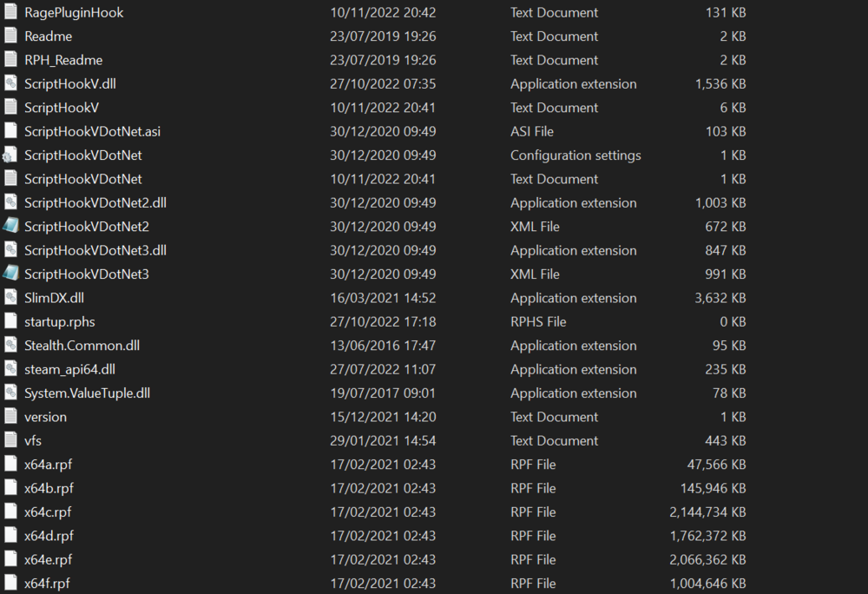Select the ScriptHookVDotNet3.dll file name

pos(95,250)
